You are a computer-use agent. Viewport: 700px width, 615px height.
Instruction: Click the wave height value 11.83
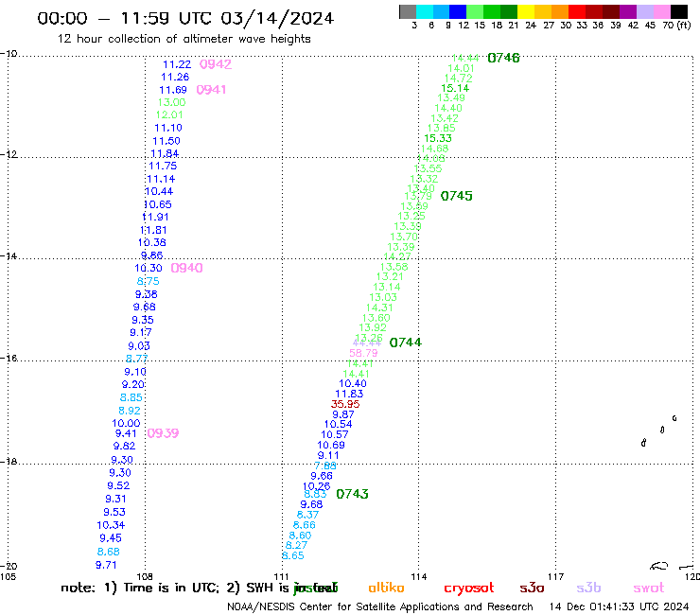pyautogui.click(x=349, y=394)
